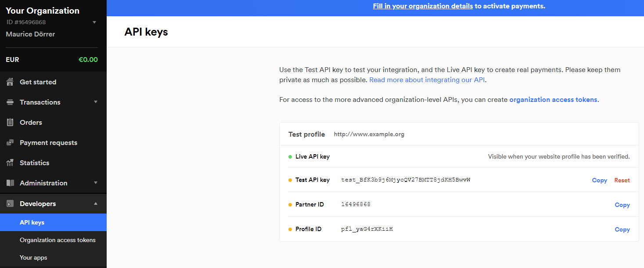
Task: Expand the Administration submenu arrow
Action: coord(95,183)
